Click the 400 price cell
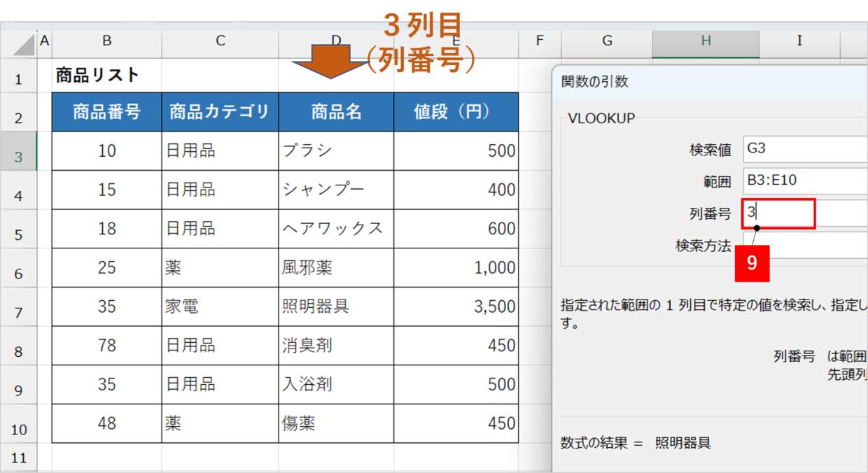 (x=456, y=190)
